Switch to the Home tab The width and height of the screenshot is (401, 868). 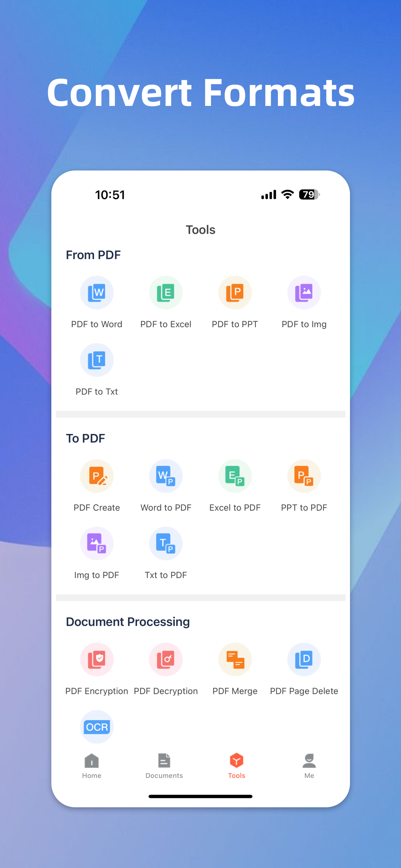(92, 766)
